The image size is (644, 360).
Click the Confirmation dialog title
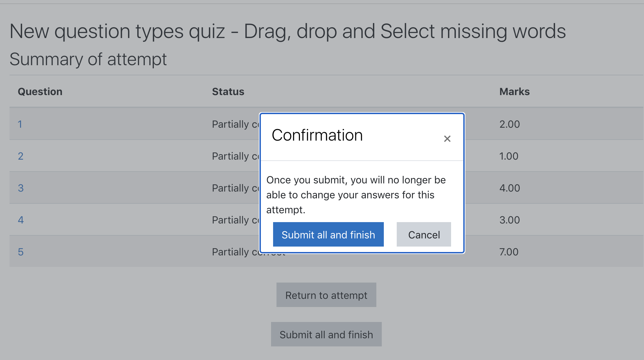click(317, 135)
